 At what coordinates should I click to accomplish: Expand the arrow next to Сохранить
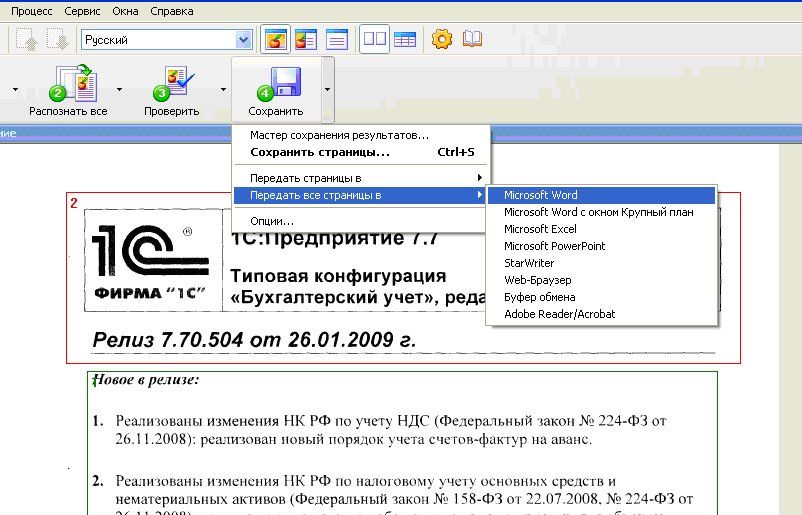326,89
